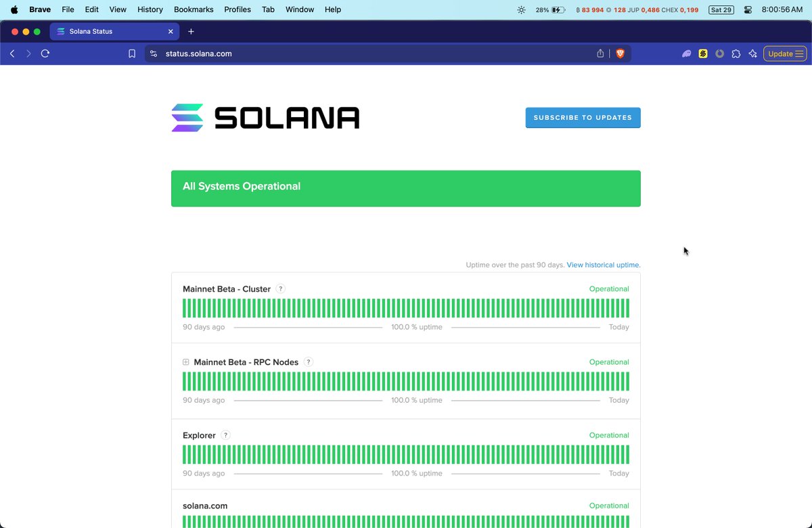Click the Solana logo
The height and width of the screenshot is (528, 812).
pos(265,118)
